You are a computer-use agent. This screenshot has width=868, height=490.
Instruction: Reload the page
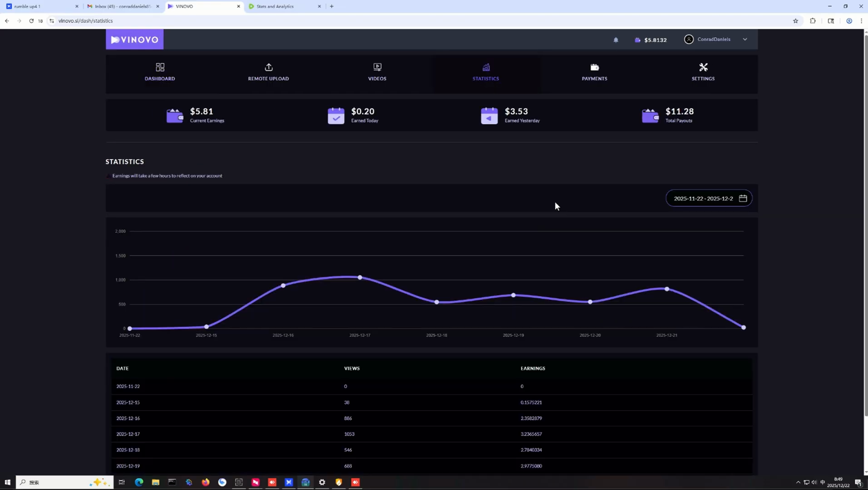(x=31, y=21)
